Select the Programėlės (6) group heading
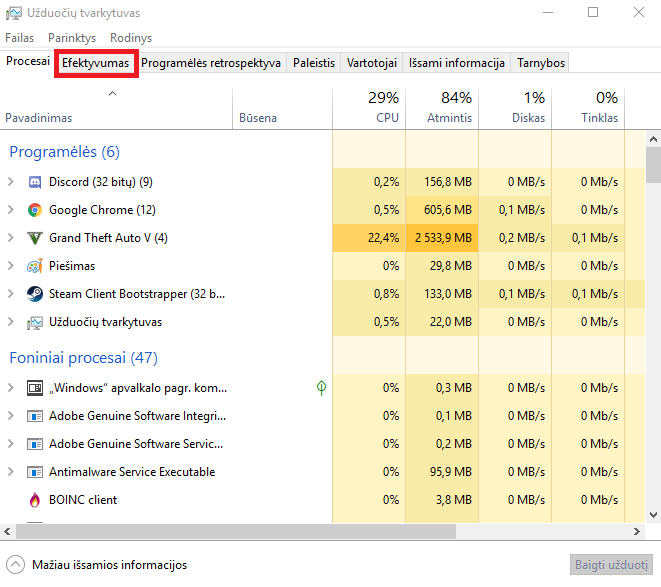Viewport: 661px width, 587px height. click(x=64, y=152)
